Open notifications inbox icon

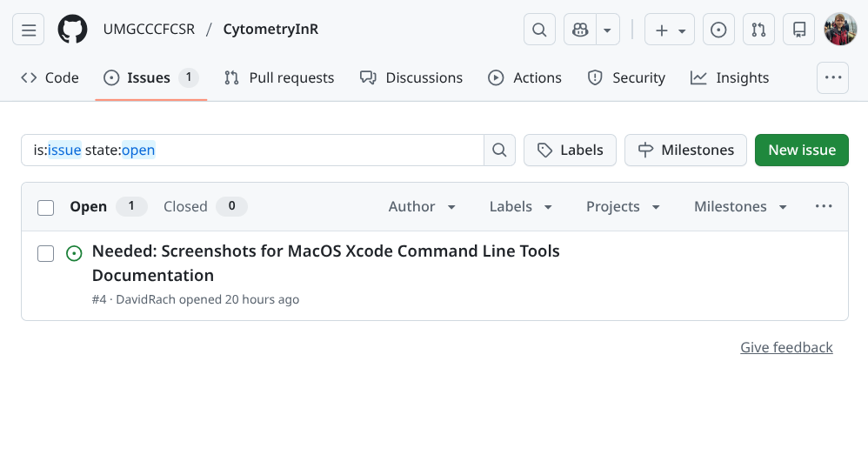(x=799, y=30)
